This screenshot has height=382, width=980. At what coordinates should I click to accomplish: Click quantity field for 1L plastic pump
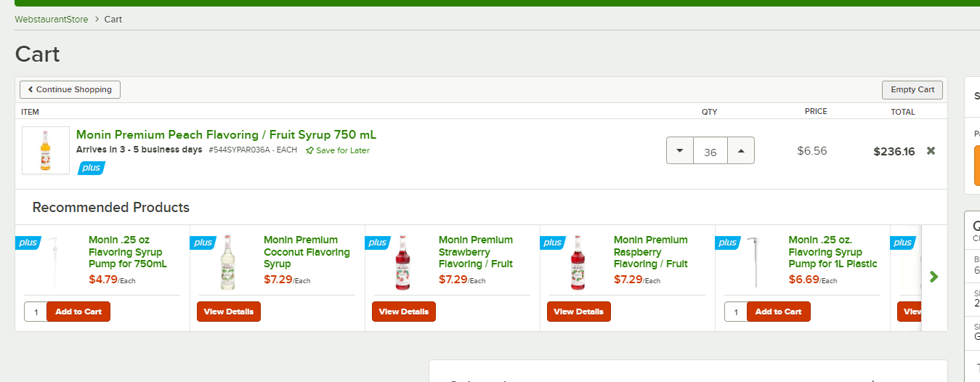tap(736, 312)
